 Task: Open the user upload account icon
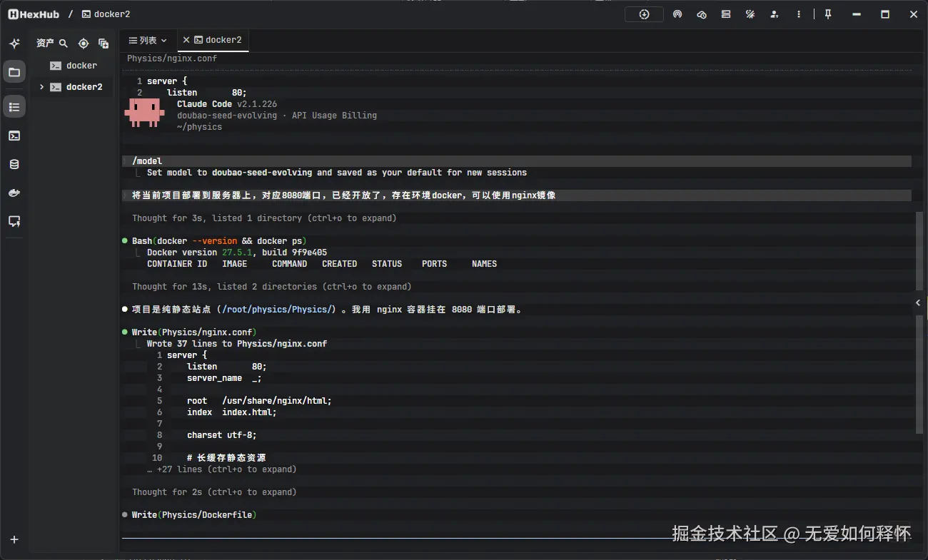click(x=775, y=14)
